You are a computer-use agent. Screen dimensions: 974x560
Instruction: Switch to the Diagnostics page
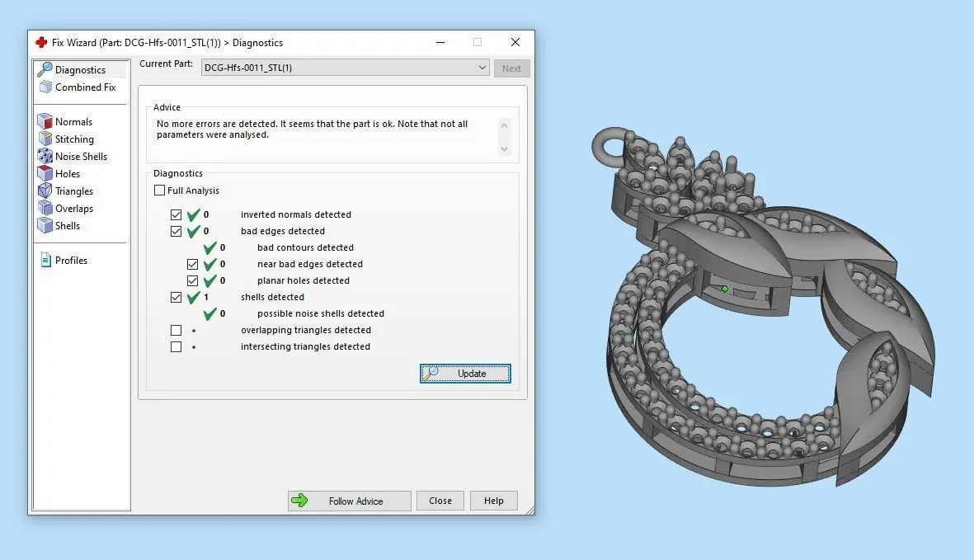pos(81,69)
